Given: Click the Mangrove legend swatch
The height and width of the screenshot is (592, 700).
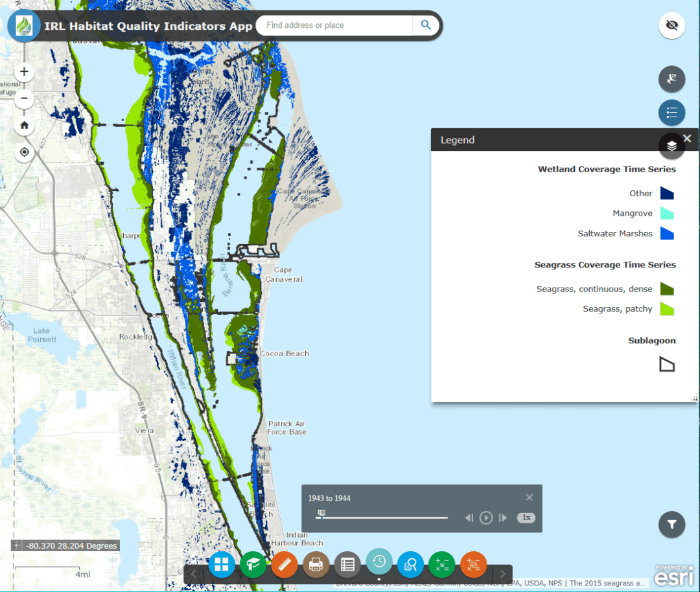Looking at the screenshot, I should pyautogui.click(x=667, y=213).
